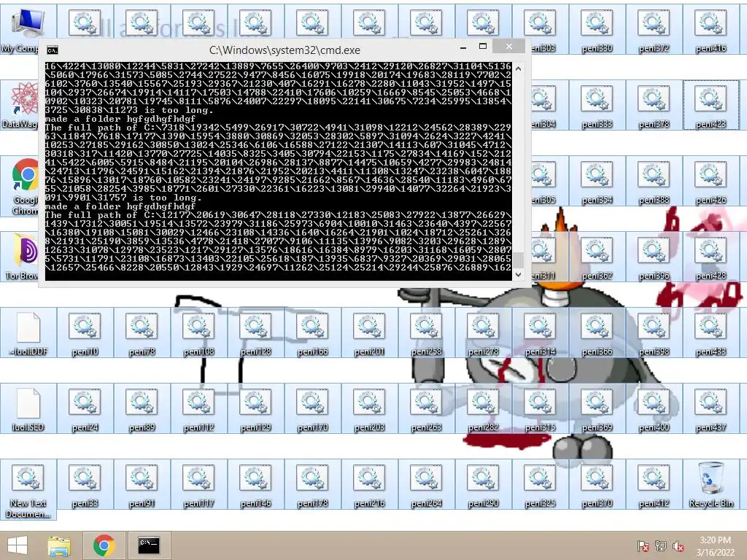This screenshot has height=560, width=747.
Task: Click the peni315 icon
Action: click(541, 410)
